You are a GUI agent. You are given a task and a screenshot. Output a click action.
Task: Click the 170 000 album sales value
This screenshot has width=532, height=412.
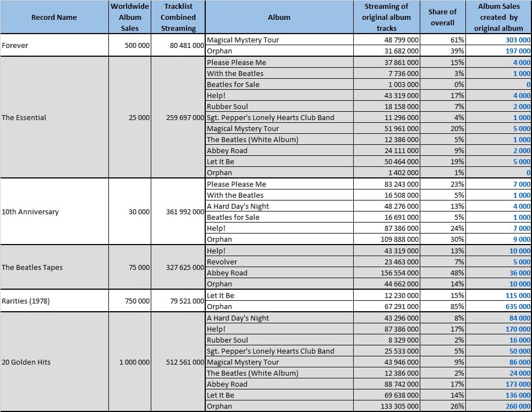pos(498,329)
